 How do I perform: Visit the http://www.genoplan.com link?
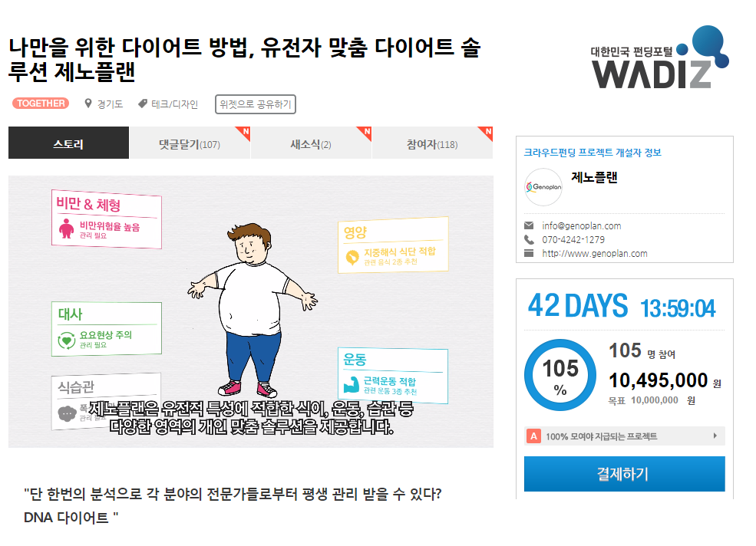tap(595, 254)
